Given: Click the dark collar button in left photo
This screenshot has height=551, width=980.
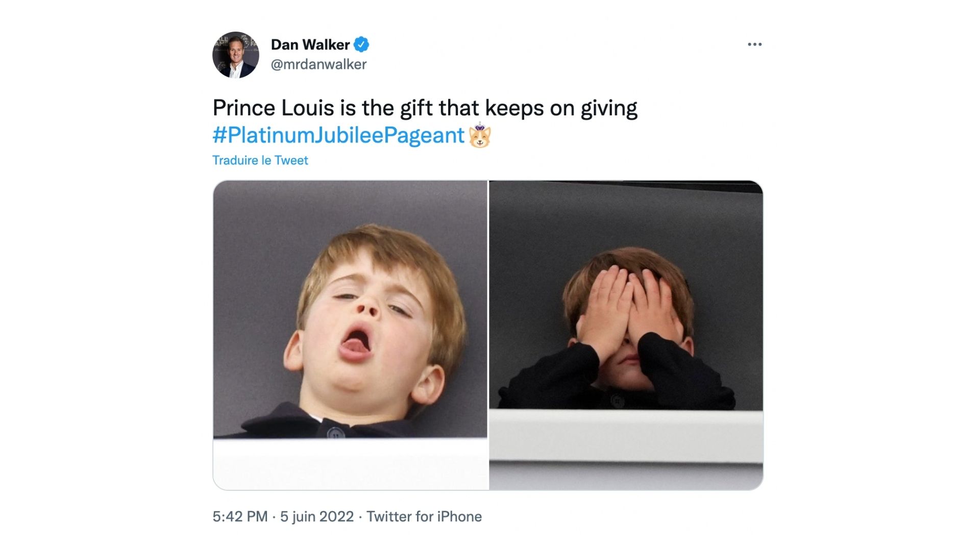Looking at the screenshot, I should (x=335, y=434).
